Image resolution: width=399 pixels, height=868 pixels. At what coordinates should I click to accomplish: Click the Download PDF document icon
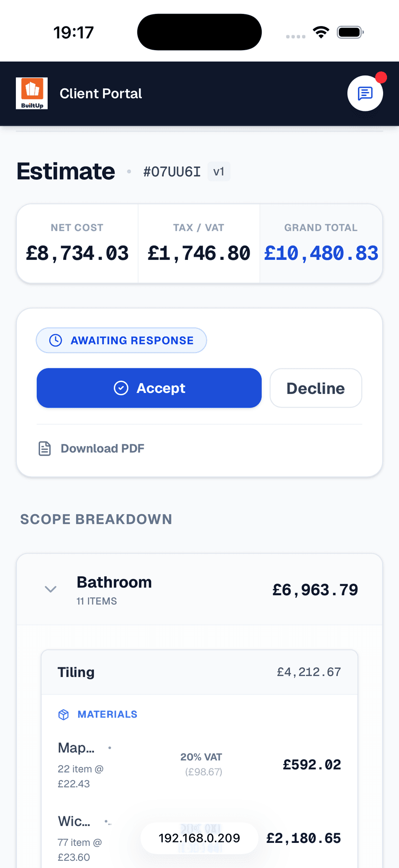pos(45,448)
